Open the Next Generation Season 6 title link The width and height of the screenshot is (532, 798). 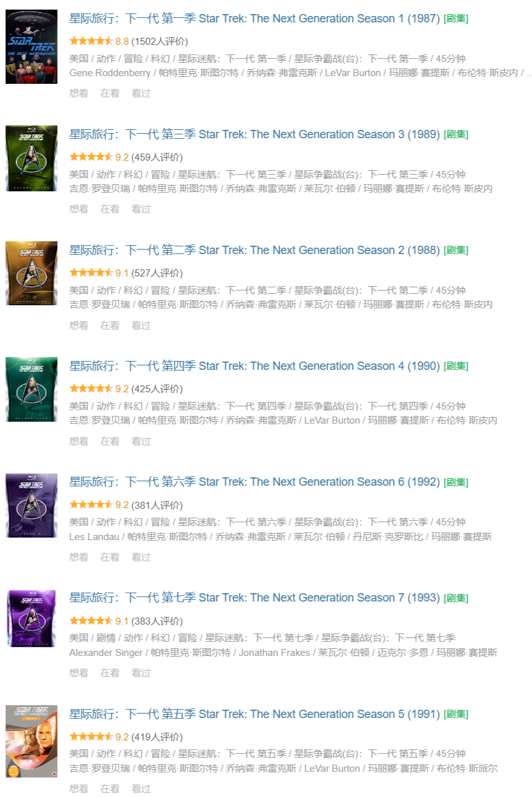point(254,482)
